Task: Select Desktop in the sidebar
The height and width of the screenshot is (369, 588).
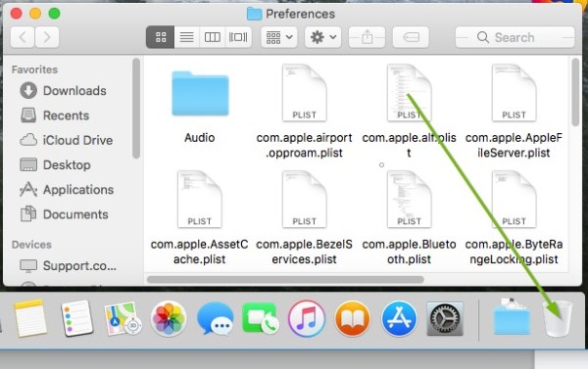Action: tap(55, 164)
